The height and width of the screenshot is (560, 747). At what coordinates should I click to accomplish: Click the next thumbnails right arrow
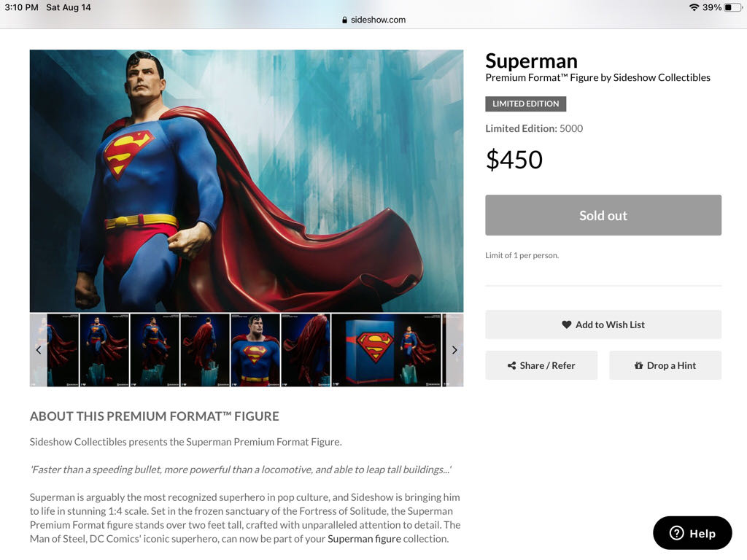point(454,350)
